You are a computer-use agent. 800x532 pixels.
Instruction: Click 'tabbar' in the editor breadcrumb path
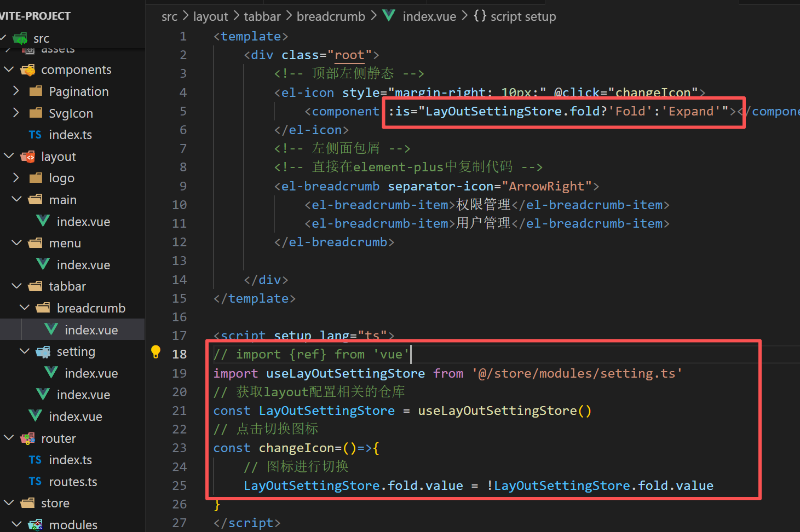pos(262,16)
